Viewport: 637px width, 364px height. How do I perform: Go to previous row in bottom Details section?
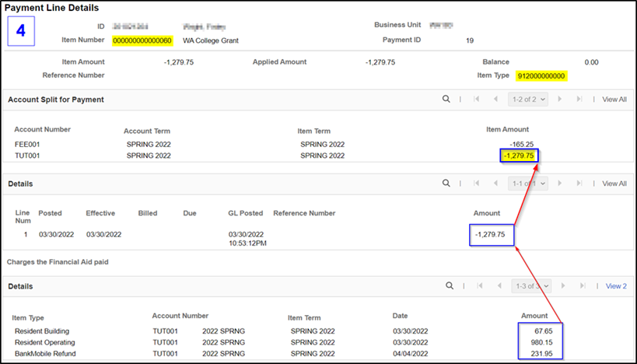coord(497,286)
